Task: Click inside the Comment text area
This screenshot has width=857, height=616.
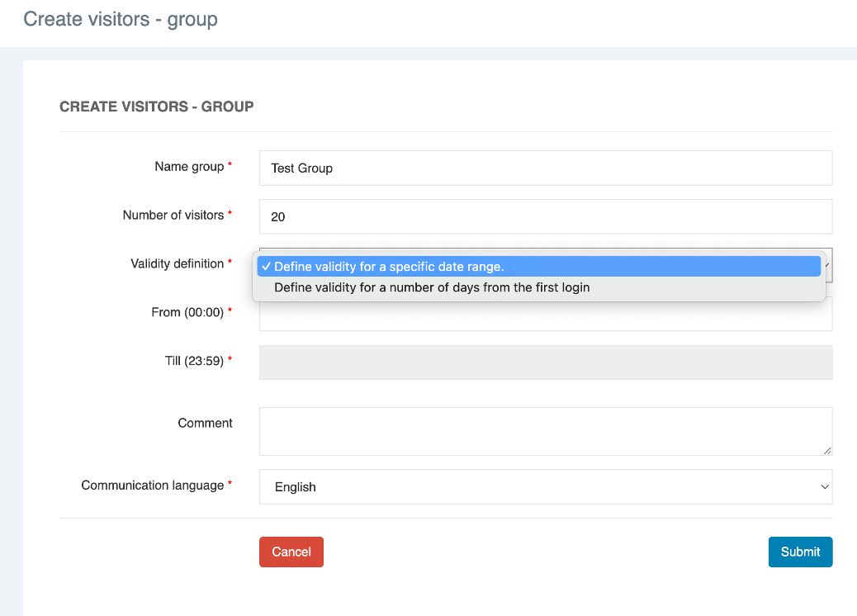Action: 545,430
